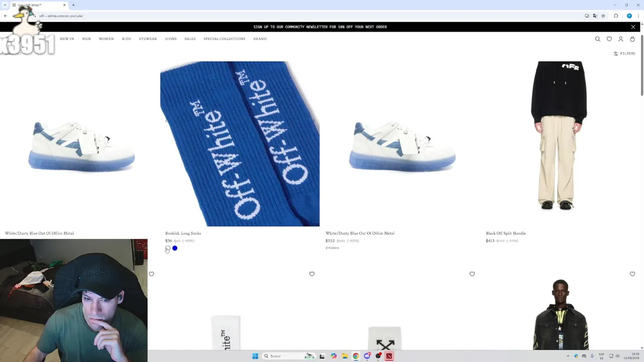Favorite the heart icon above the white logo socks

tap(312, 274)
